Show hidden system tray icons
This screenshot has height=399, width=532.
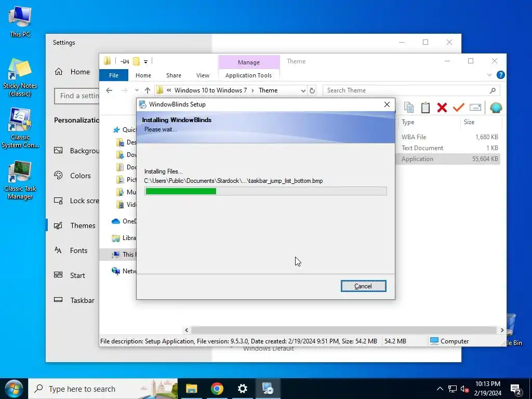pos(440,389)
